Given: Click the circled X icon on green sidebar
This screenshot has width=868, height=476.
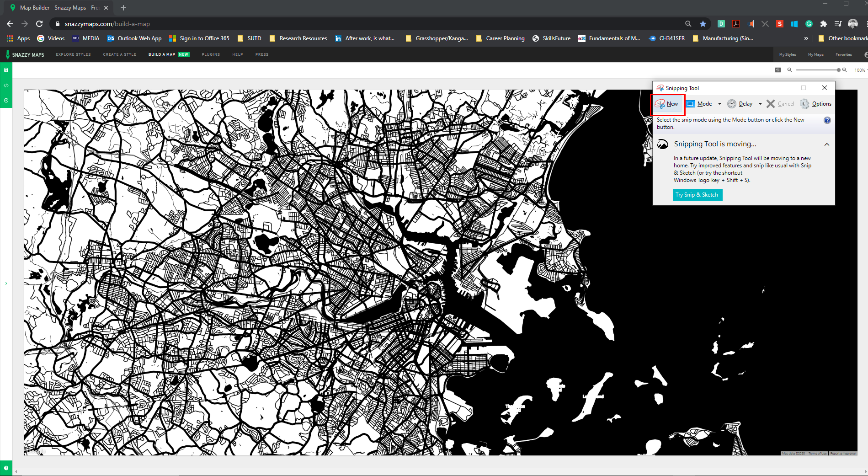Looking at the screenshot, I should point(6,100).
